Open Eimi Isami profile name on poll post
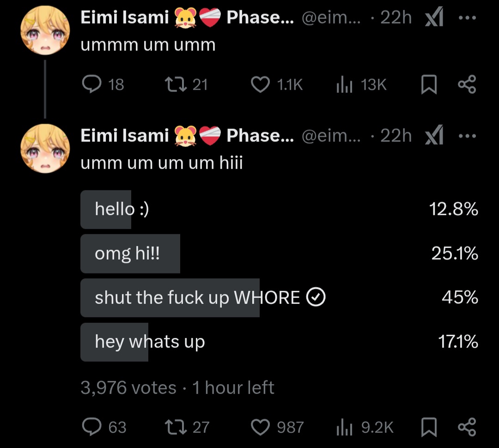This screenshot has height=448, width=499. click(125, 136)
